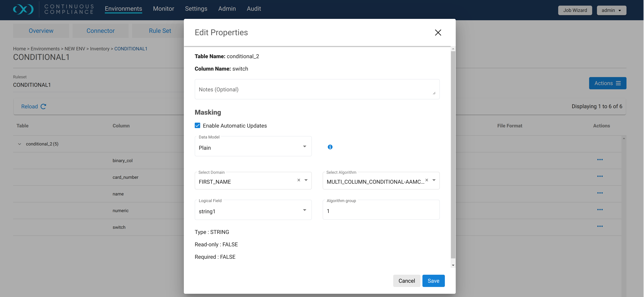The image size is (644, 297).
Task: Uncheck Enable Automatic Updates checkbox
Action: pos(197,126)
